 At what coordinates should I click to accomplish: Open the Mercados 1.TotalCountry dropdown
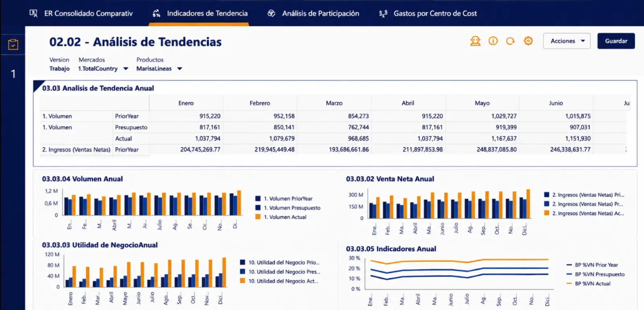[103, 69]
